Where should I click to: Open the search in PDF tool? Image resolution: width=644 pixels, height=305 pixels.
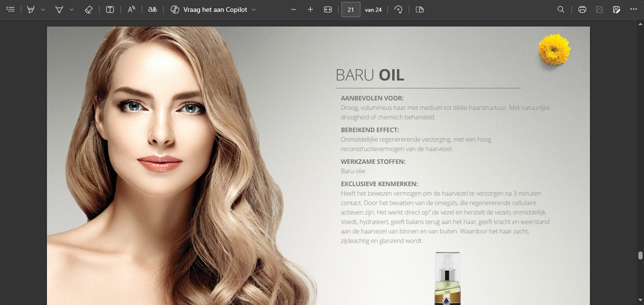tap(561, 9)
